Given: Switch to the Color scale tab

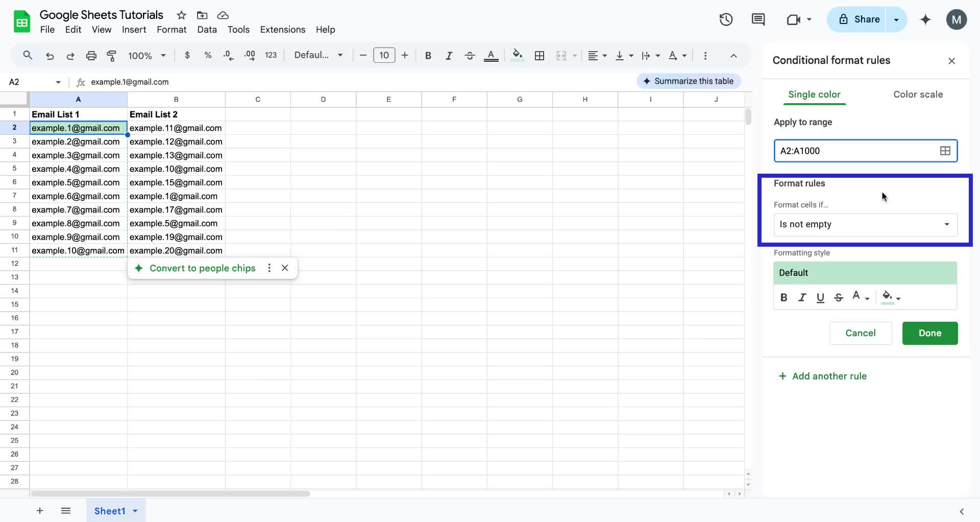Looking at the screenshot, I should [918, 94].
